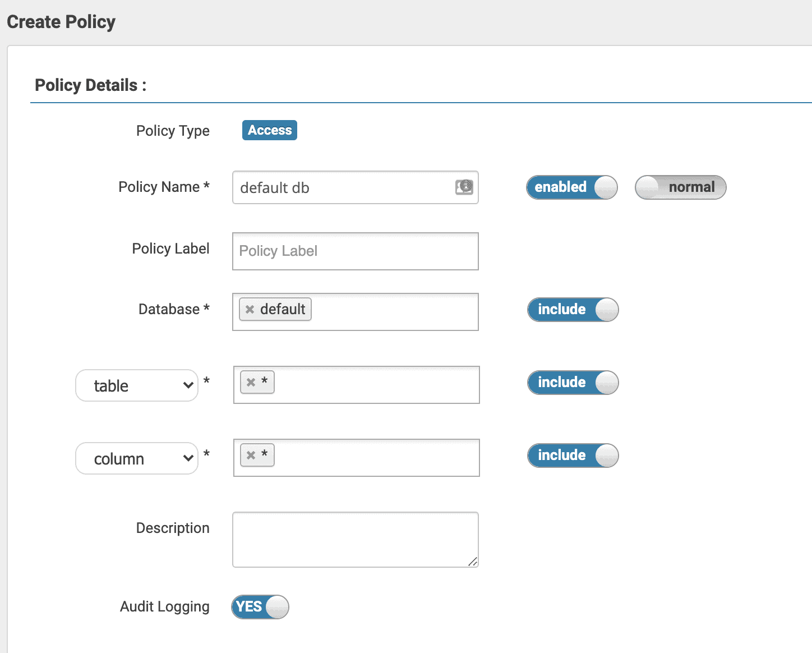The height and width of the screenshot is (653, 812).
Task: Open the table resource type dropdown
Action: tap(136, 385)
